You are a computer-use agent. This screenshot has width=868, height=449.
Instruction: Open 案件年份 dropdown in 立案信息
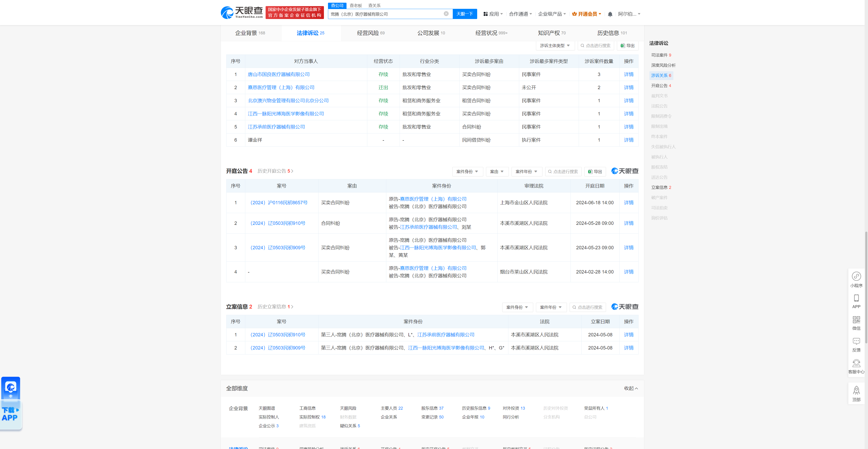[551, 307]
